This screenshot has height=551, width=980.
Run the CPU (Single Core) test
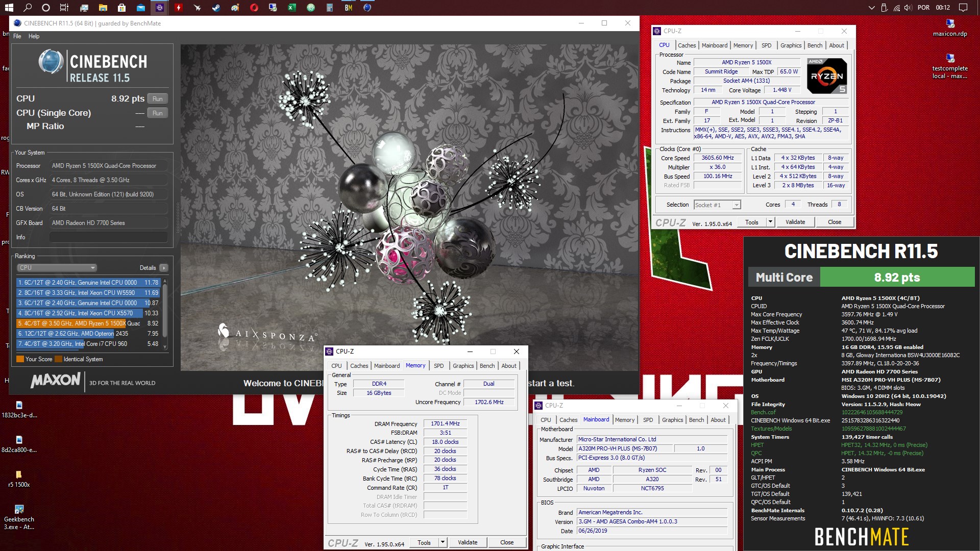(158, 113)
